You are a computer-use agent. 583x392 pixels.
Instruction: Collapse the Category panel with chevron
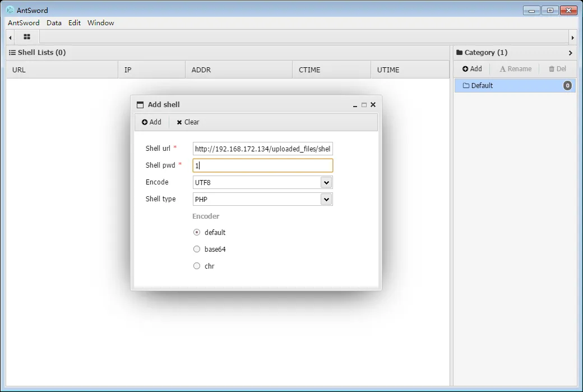coord(570,53)
